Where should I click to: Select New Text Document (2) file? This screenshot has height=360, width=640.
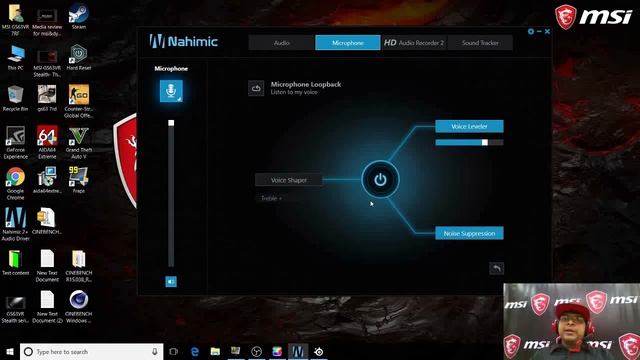(x=47, y=307)
